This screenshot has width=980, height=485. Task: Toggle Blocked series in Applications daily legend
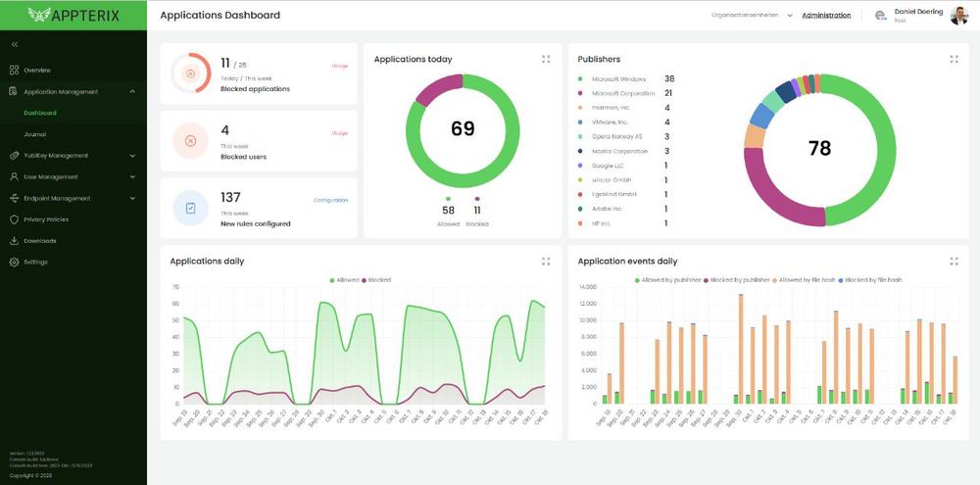pyautogui.click(x=376, y=280)
